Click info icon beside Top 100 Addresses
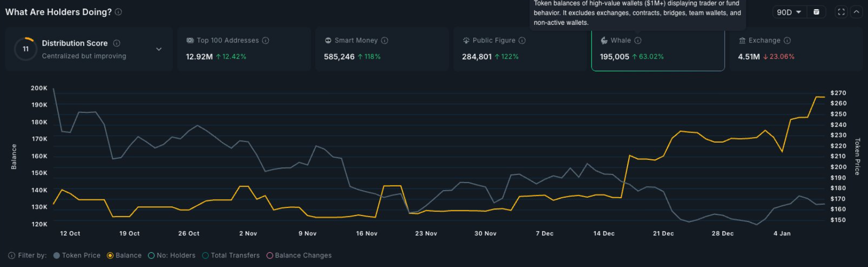The width and height of the screenshot is (868, 267). (x=266, y=40)
